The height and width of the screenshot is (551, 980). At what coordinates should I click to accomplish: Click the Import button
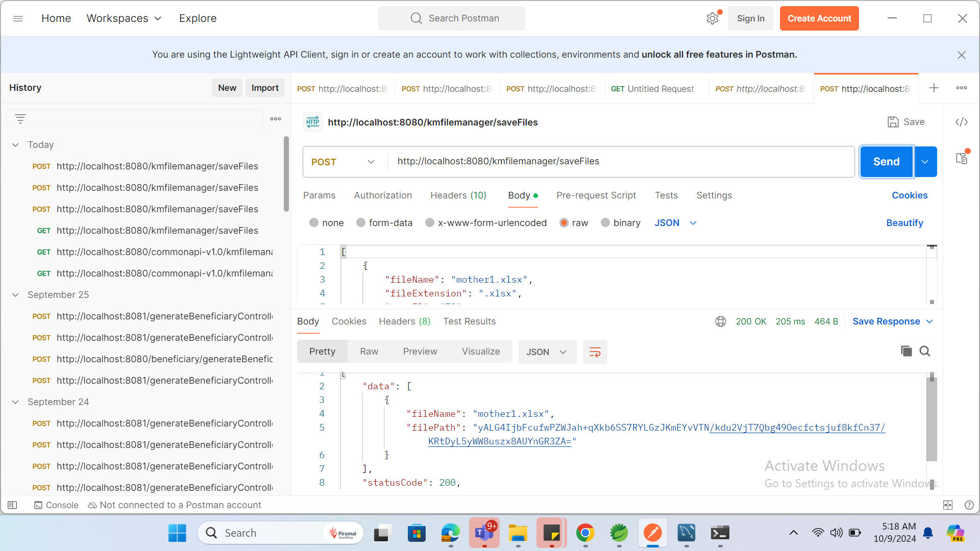click(265, 88)
